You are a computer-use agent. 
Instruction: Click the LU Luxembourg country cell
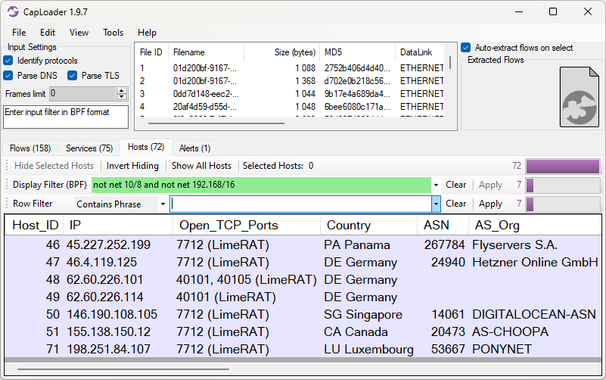(369, 349)
